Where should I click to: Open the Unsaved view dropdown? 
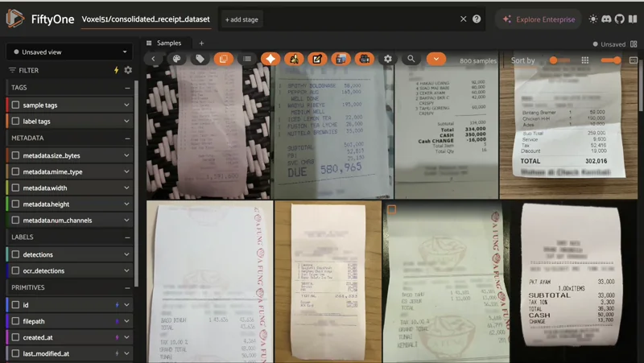(69, 52)
